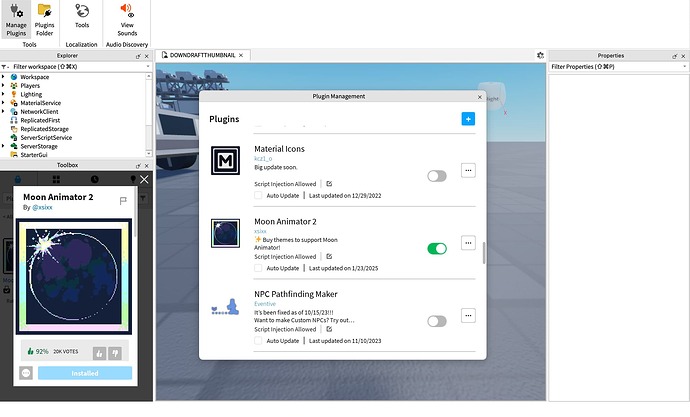Click the Moon Animator 2 plugin thumbnail in list
Screen dimensions: 690x417
coord(225,233)
